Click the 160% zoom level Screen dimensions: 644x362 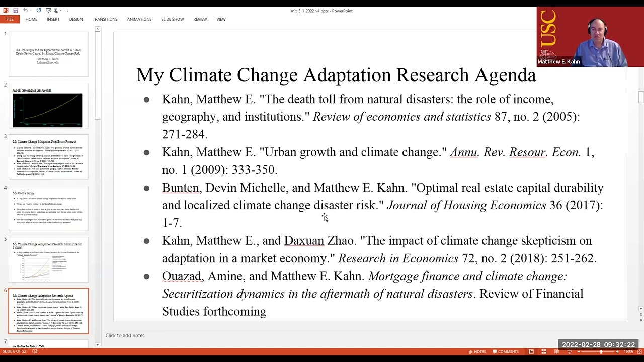click(x=628, y=352)
